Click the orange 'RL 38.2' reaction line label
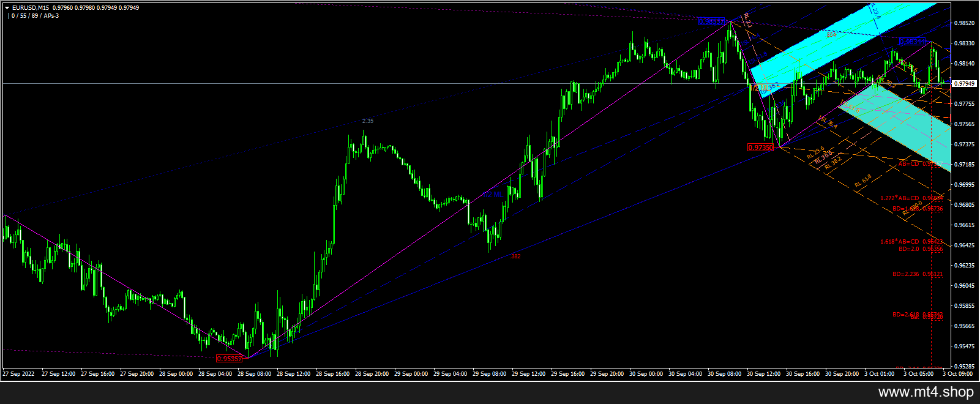 click(833, 162)
